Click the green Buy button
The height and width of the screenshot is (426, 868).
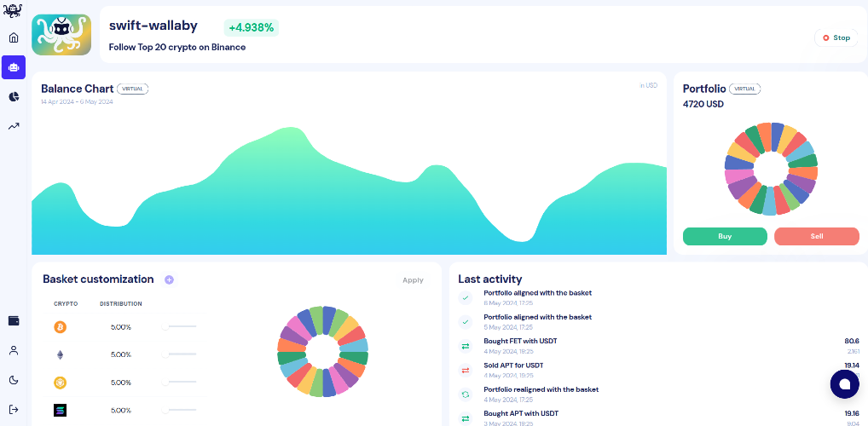point(725,236)
